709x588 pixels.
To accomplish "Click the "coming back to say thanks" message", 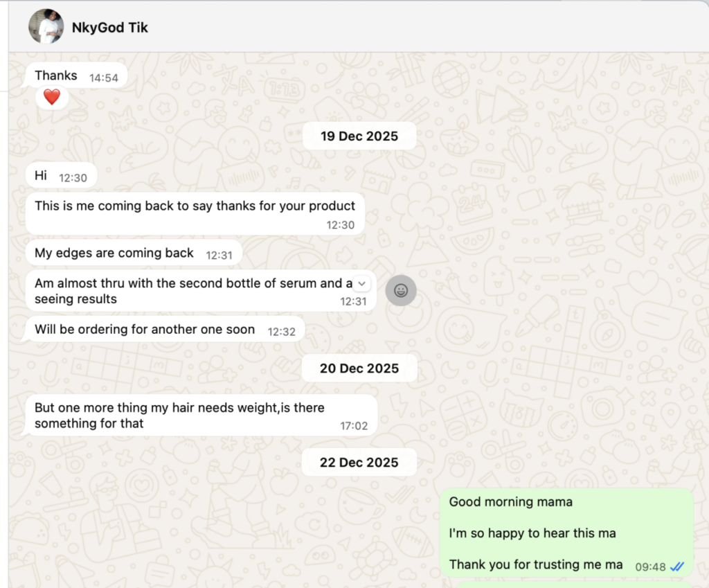I will pyautogui.click(x=195, y=214).
